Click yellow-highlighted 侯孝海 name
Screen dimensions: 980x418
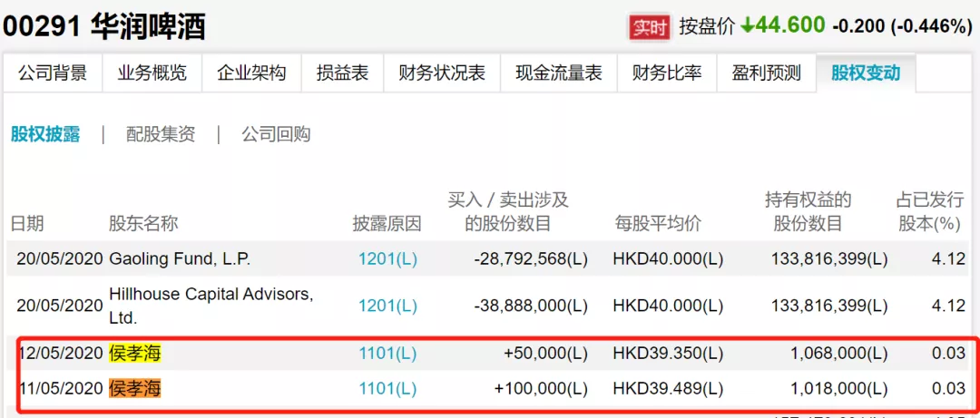[x=135, y=354]
